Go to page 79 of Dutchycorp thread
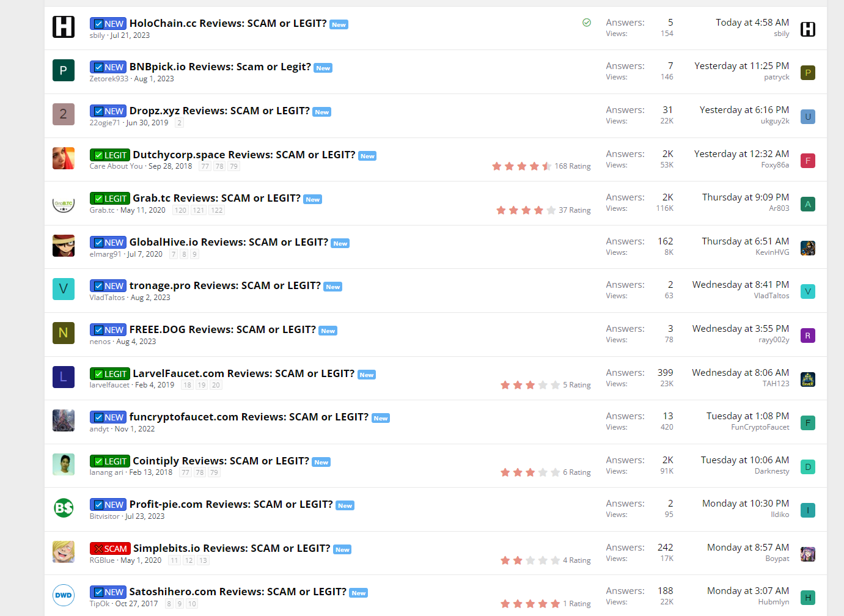Screen dimensions: 844x616 234,166
